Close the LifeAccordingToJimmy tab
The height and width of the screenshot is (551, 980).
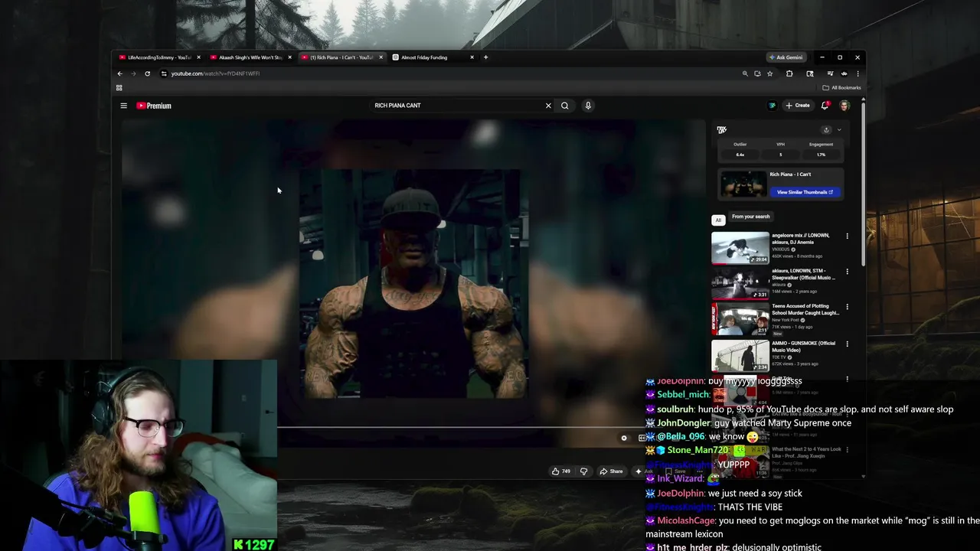tap(198, 57)
